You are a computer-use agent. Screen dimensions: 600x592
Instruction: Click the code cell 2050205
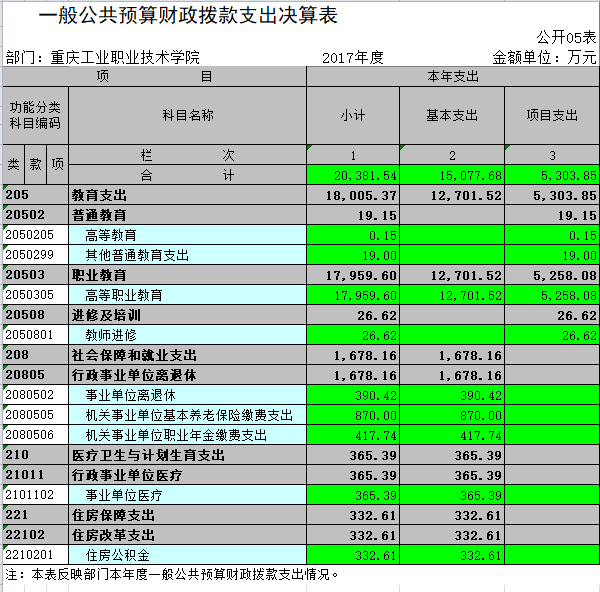(x=35, y=235)
